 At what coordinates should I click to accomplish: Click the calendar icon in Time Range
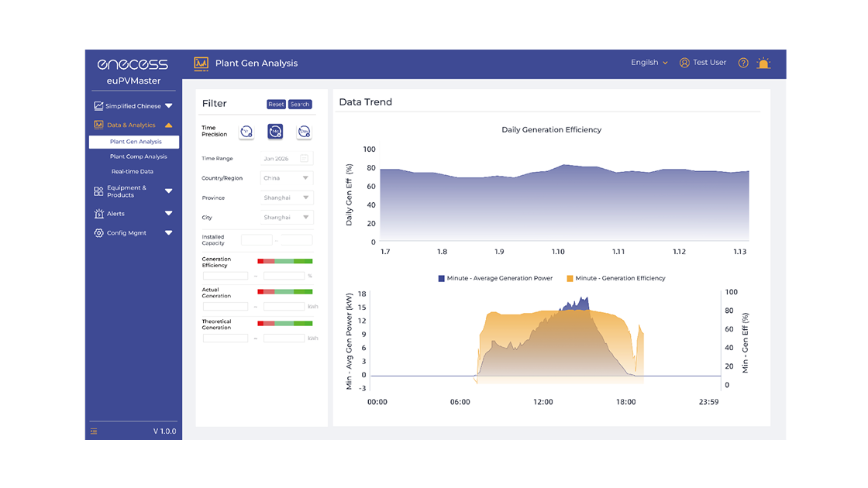coord(304,158)
